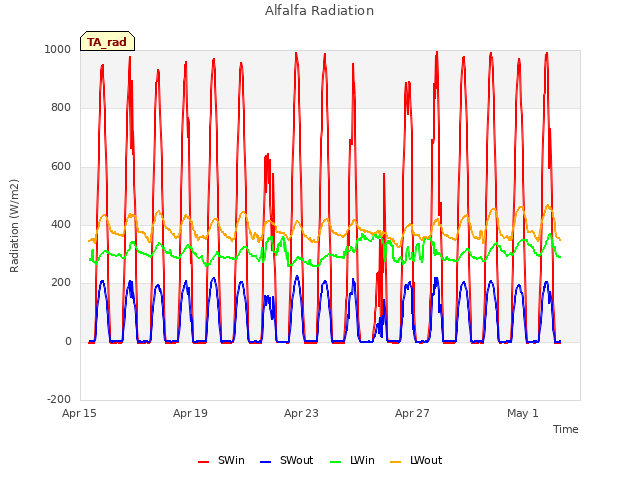Click the 600 y-axis tick label
This screenshot has width=640, height=480.
(x=61, y=167)
